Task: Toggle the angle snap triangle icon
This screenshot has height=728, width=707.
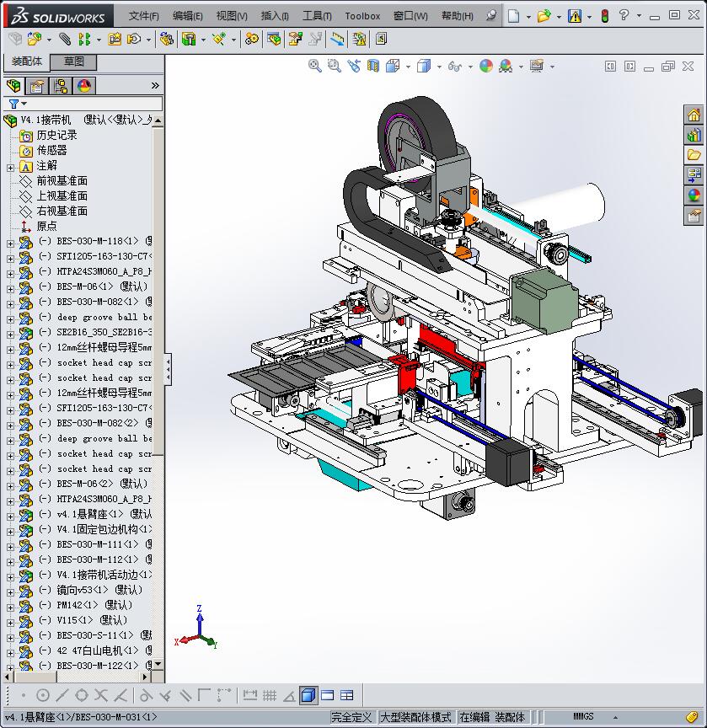Action: click(289, 695)
